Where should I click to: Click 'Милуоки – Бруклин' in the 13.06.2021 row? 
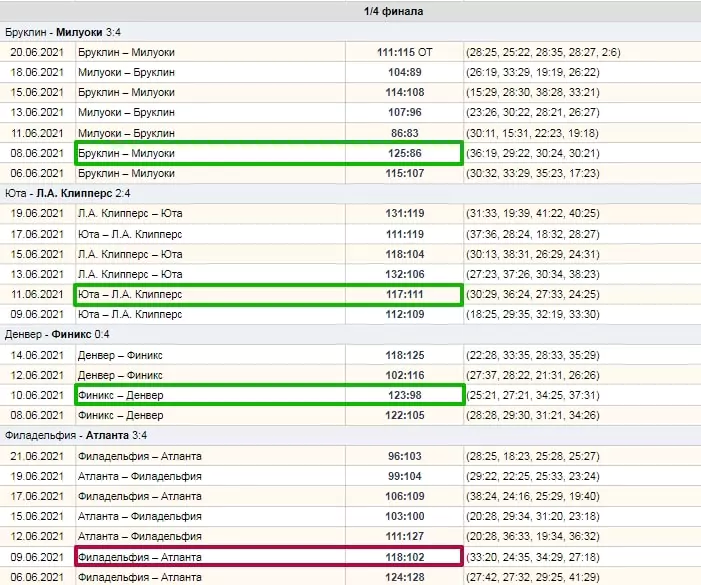[126, 112]
